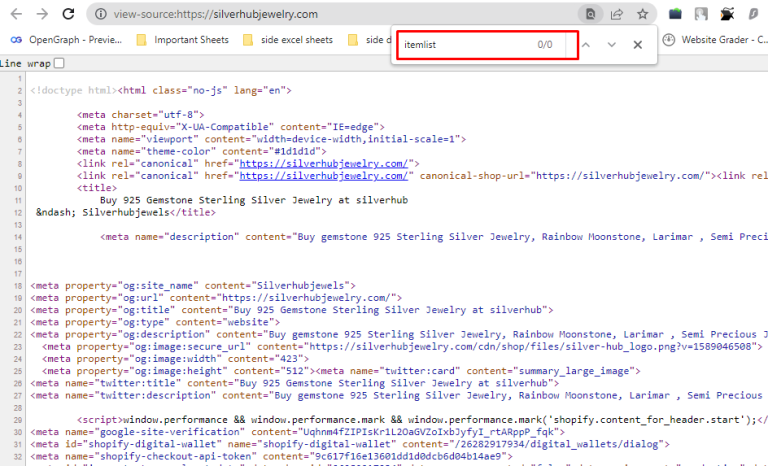Open canonical link on line 9
The image size is (768, 466).
(x=323, y=176)
